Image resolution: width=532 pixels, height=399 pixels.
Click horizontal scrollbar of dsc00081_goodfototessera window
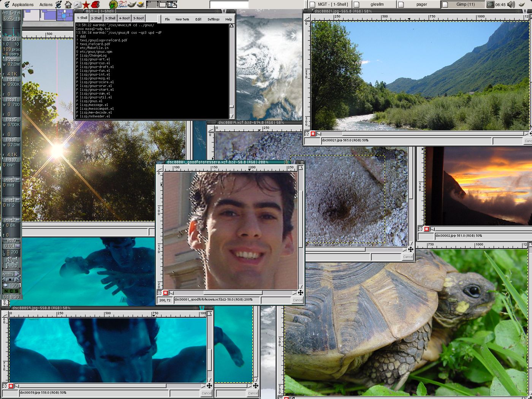coord(233,293)
